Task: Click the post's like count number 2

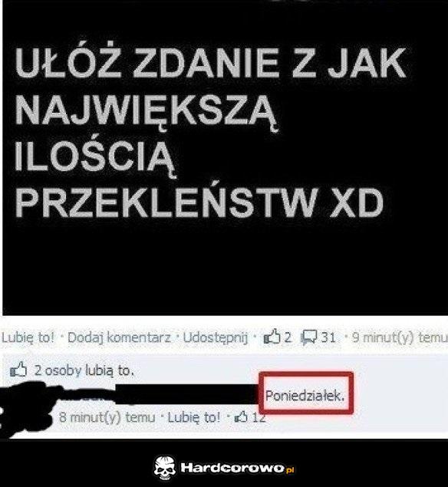Action: (288, 337)
